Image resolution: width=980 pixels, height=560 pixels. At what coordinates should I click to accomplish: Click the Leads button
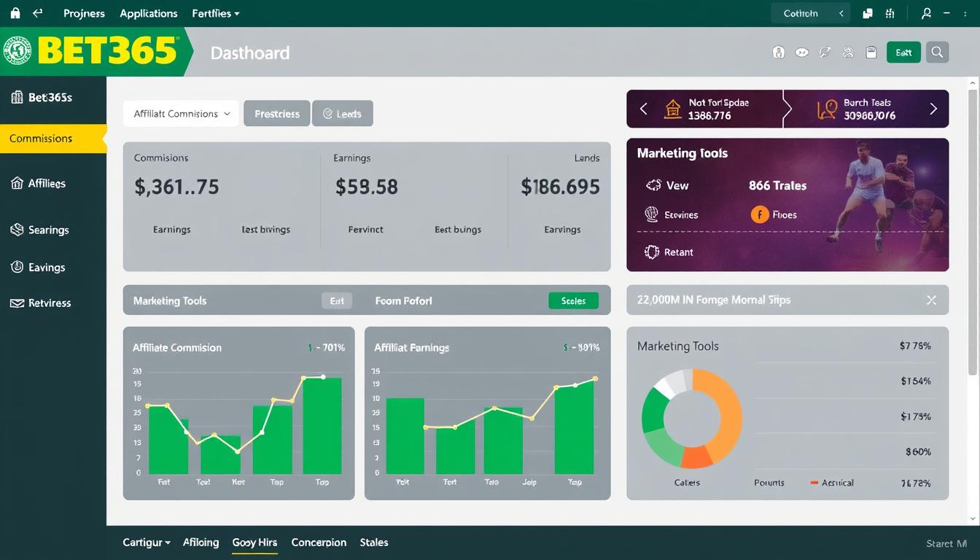tap(343, 114)
